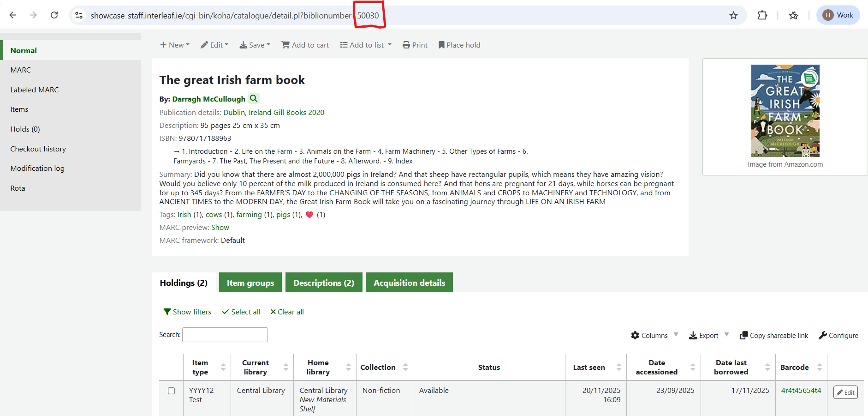
Task: Open the Edit dropdown menu
Action: pyautogui.click(x=214, y=45)
